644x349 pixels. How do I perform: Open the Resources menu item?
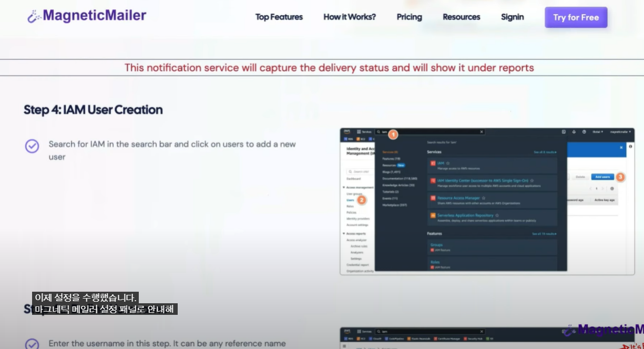[461, 17]
